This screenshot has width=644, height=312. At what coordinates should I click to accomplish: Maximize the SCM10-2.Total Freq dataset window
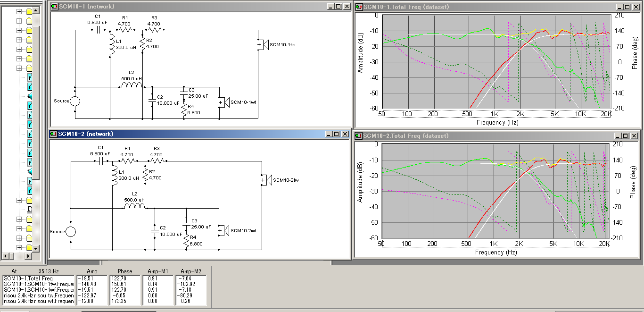(x=627, y=136)
